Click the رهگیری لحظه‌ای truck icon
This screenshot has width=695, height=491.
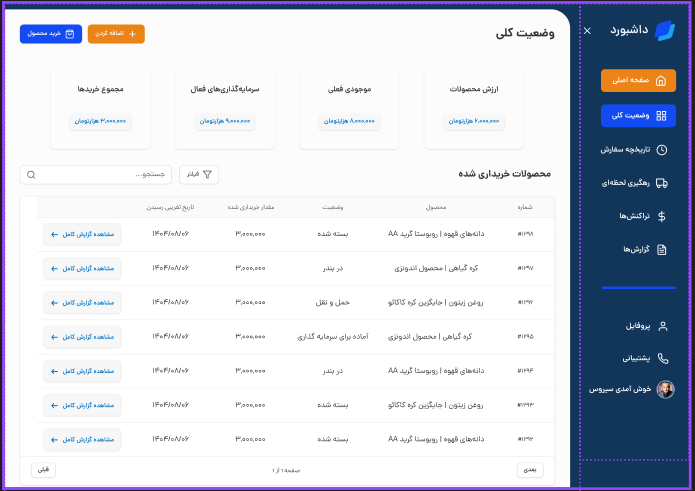(x=661, y=183)
